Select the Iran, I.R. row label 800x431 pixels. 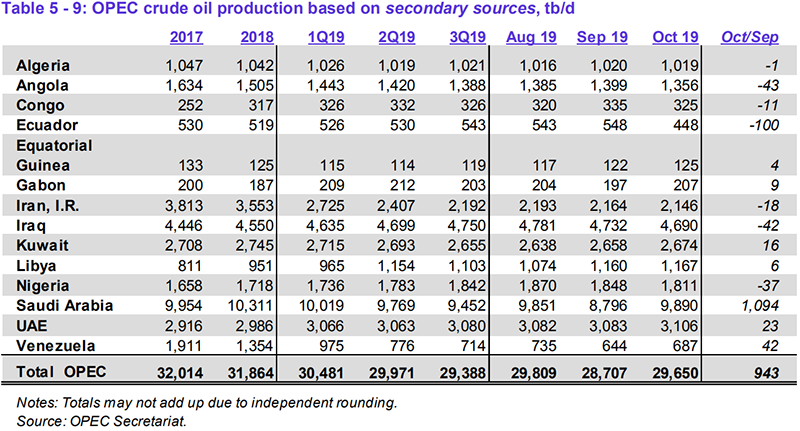[x=47, y=206]
